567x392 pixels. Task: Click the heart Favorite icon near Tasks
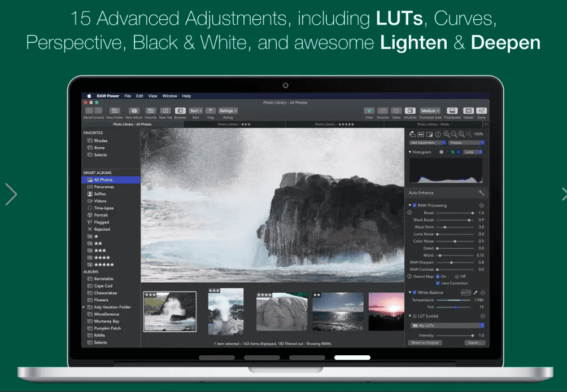[382, 111]
